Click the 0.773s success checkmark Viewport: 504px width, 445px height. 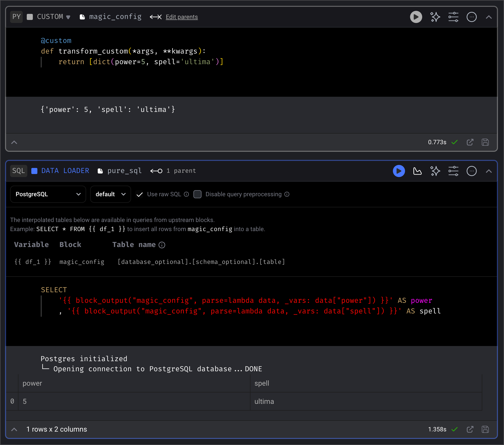tap(454, 142)
